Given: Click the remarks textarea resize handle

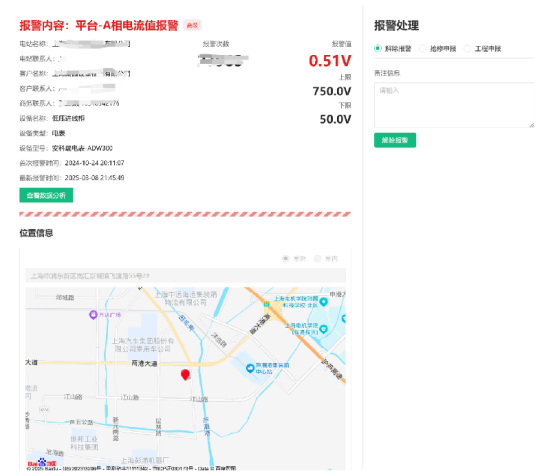Looking at the screenshot, I should click(x=532, y=125).
